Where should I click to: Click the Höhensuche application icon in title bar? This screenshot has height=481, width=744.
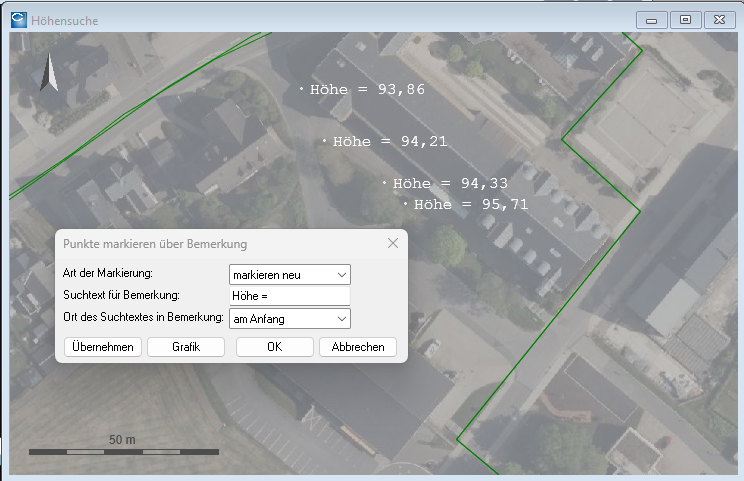pyautogui.click(x=18, y=20)
